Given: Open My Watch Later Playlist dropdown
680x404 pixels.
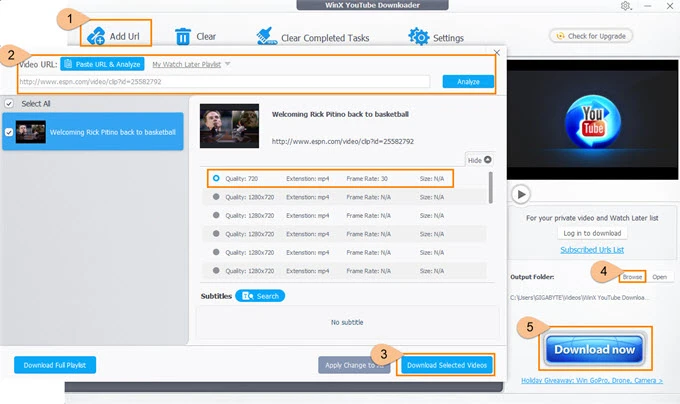Looking at the screenshot, I should pyautogui.click(x=191, y=64).
